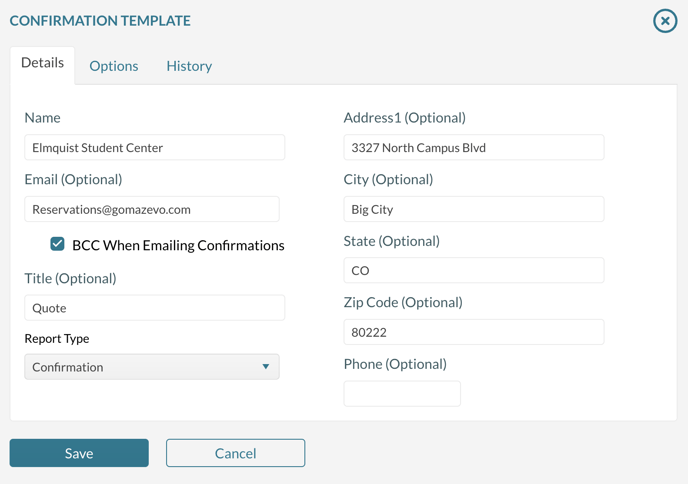Screen dimensions: 688x484
Task: Click the Report Type label
Action: 57,338
